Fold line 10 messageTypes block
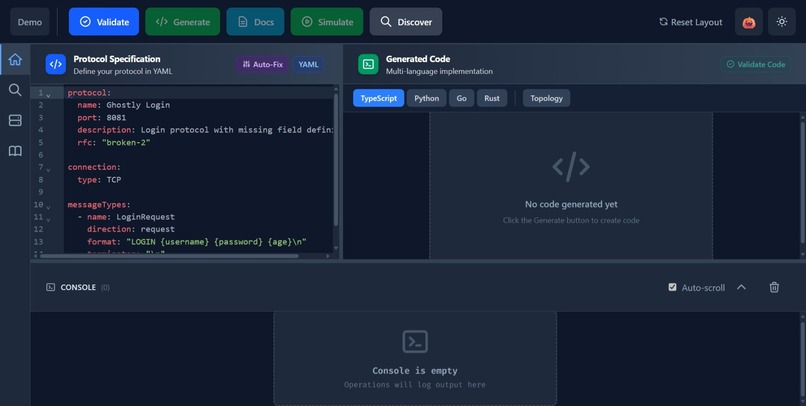 48,207
